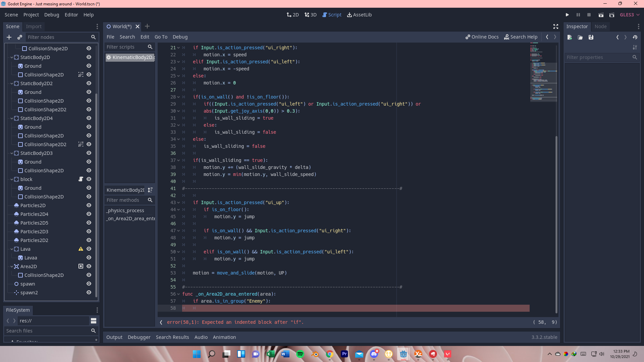
Task: Hide the Lava node
Action: pyautogui.click(x=89, y=249)
